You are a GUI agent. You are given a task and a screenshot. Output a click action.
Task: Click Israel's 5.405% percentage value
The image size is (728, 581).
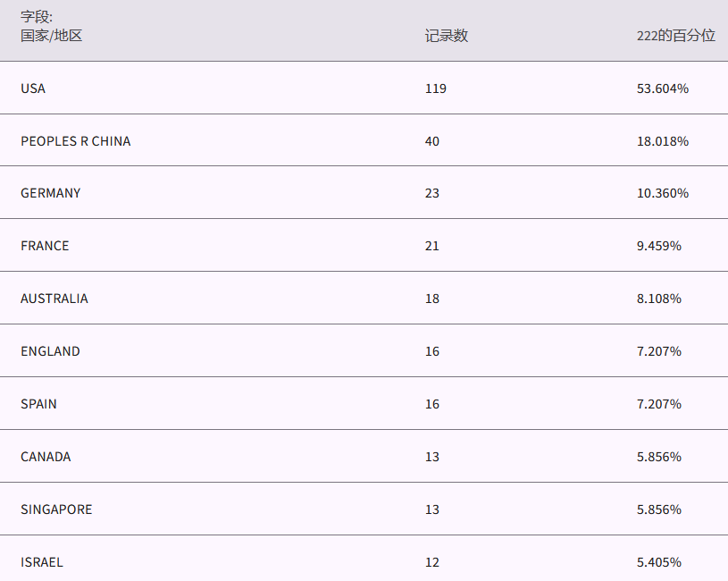[x=658, y=562]
